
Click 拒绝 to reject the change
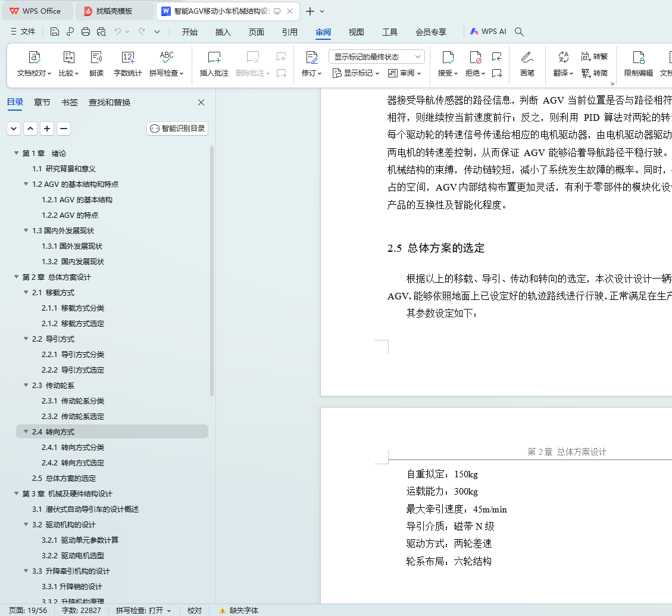click(476, 64)
